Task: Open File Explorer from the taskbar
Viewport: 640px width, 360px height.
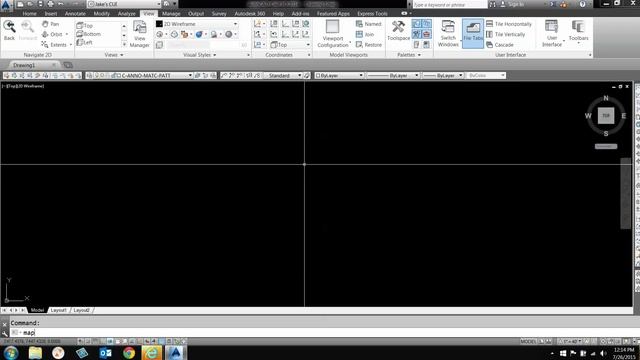Action: tap(35, 353)
